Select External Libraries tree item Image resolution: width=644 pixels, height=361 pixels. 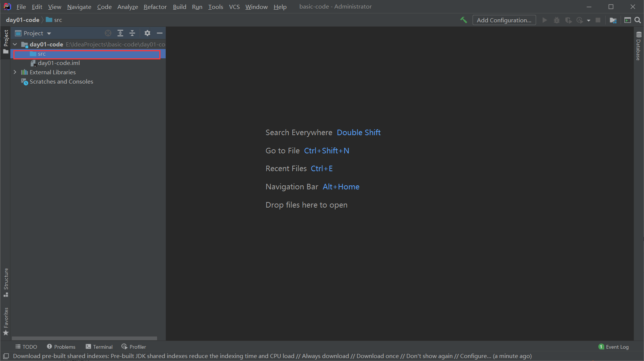(x=52, y=72)
